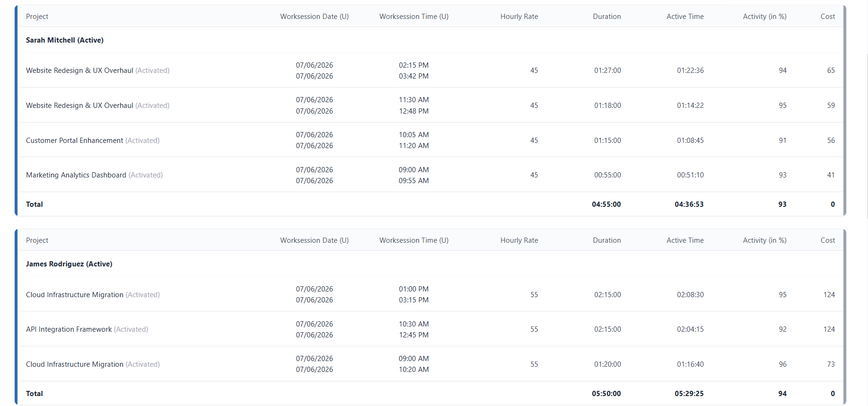Select active time value 00:51:10
868x406 pixels.
(x=690, y=175)
